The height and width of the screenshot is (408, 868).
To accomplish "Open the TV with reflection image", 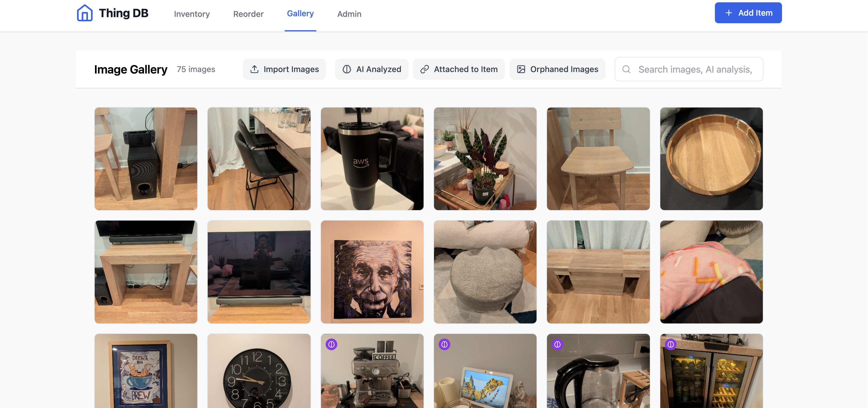I will pyautogui.click(x=259, y=272).
